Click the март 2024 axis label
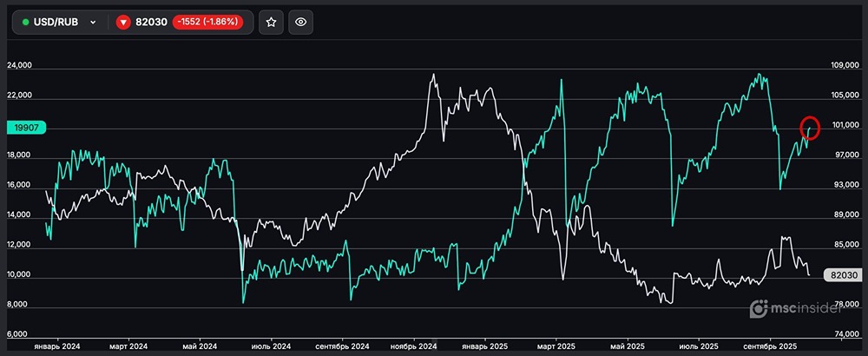The image size is (868, 356). 128,346
